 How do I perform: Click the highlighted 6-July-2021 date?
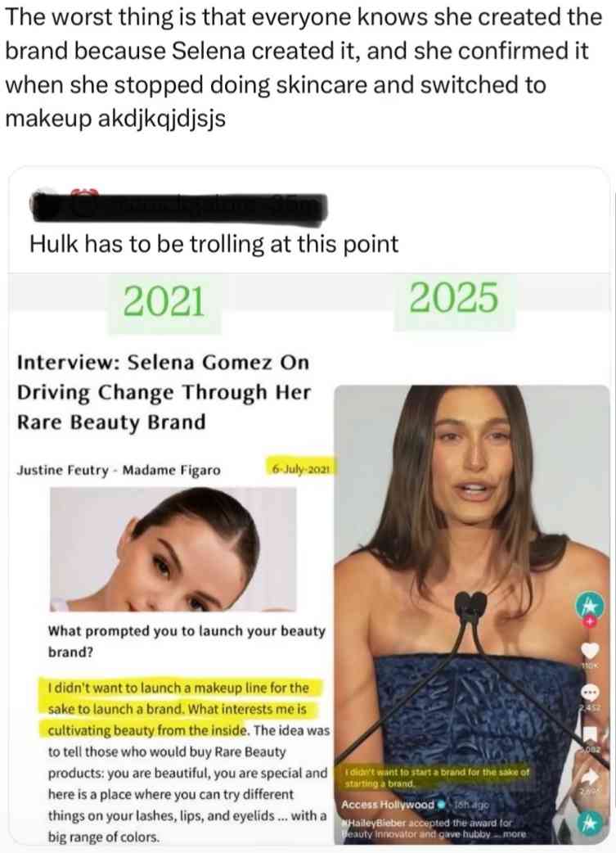click(x=301, y=468)
